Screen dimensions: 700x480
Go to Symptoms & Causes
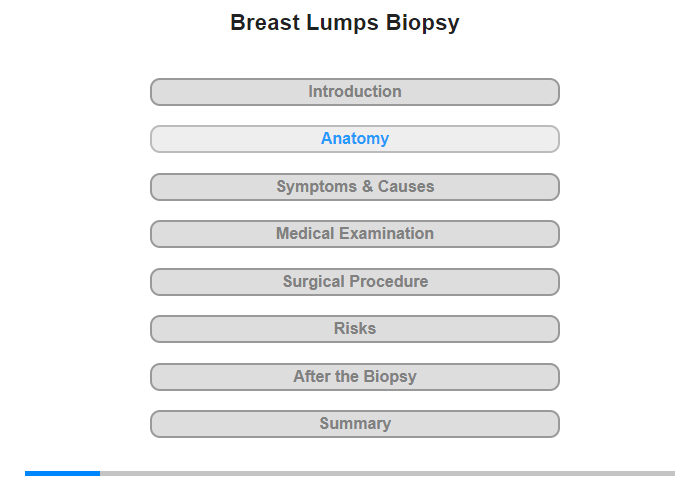click(354, 187)
